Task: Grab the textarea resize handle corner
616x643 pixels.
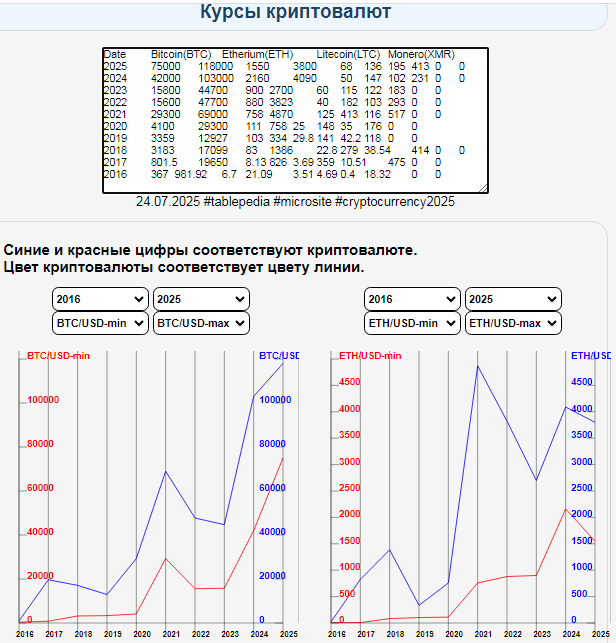Action: (x=483, y=187)
